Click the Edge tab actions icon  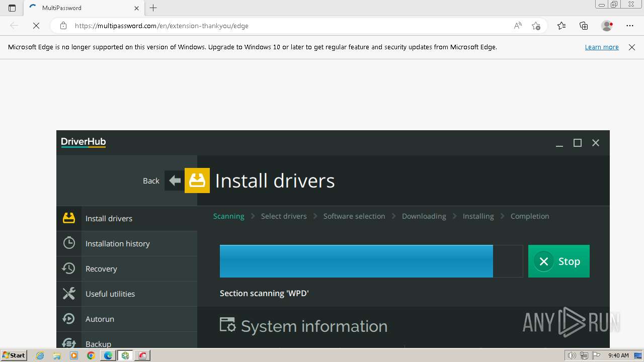12,8
